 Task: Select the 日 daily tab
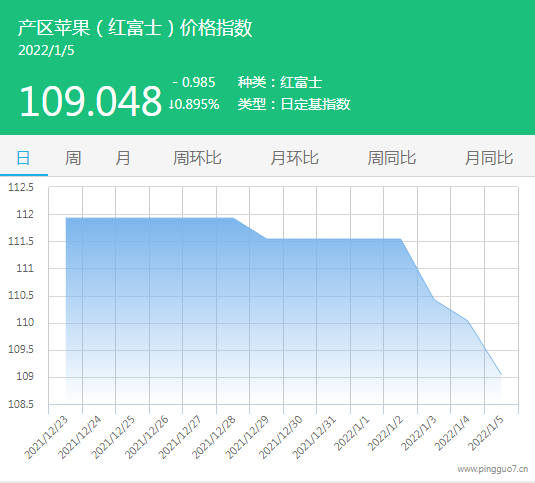pyautogui.click(x=23, y=158)
